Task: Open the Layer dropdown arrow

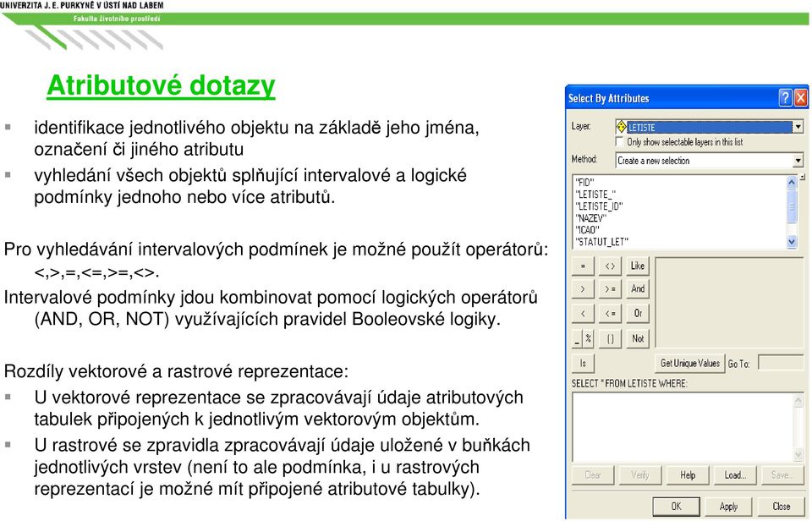Action: [798, 126]
